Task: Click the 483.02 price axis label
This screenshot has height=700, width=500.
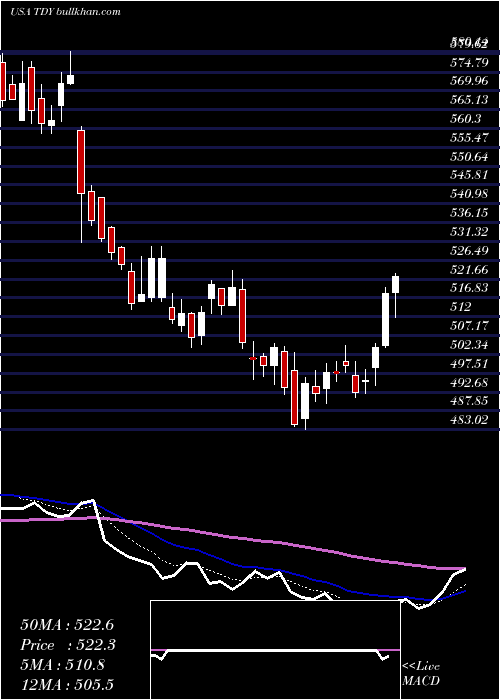Action: point(468,420)
